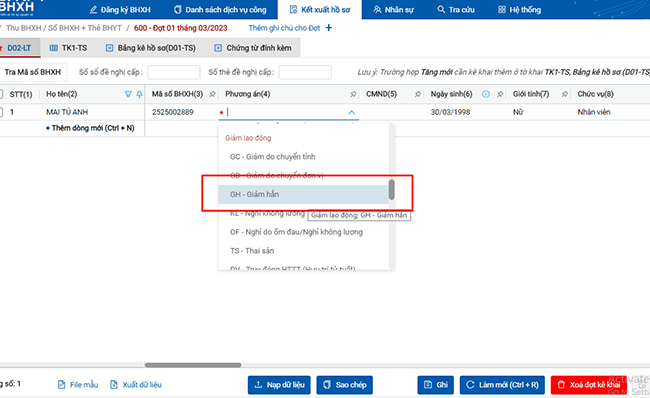The height and width of the screenshot is (398, 650).
Task: Click the Tra Mã số BHXH button
Action: [32, 72]
